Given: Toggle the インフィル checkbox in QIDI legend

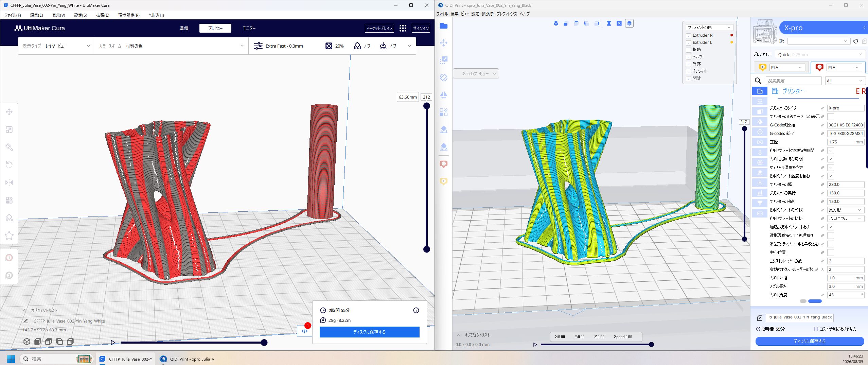Looking at the screenshot, I should pyautogui.click(x=689, y=71).
